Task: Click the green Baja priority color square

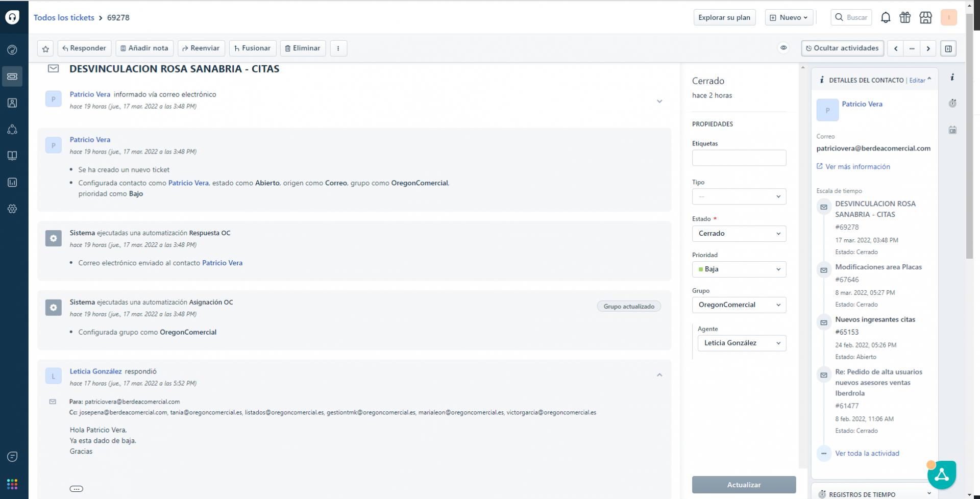Action: coord(701,269)
